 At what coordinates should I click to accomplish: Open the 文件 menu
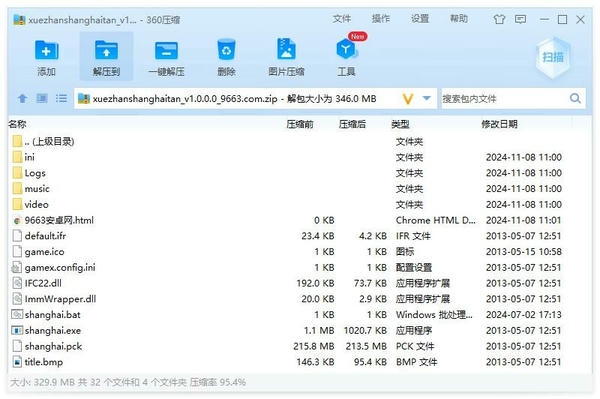click(x=342, y=19)
